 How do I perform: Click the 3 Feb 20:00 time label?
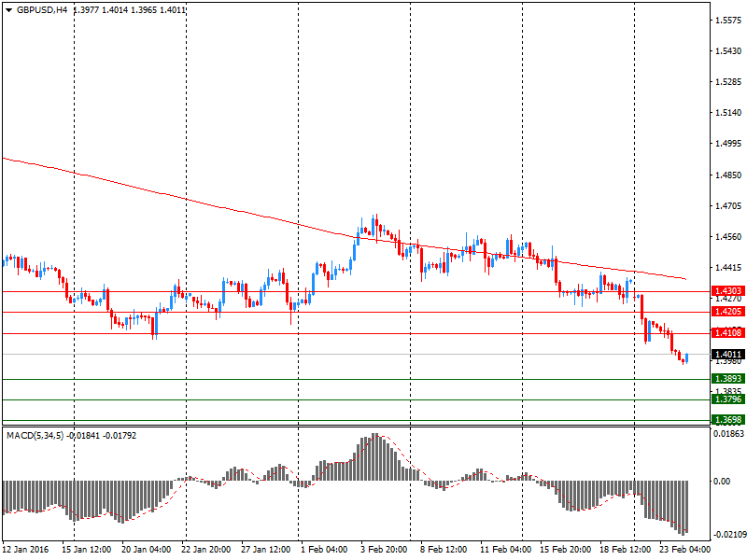click(x=384, y=549)
